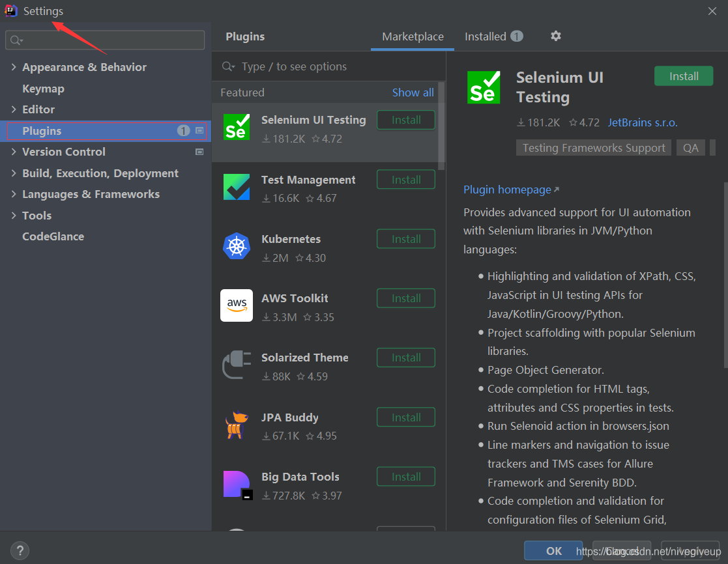Click the Testing Frameworks Support tag

click(x=593, y=148)
